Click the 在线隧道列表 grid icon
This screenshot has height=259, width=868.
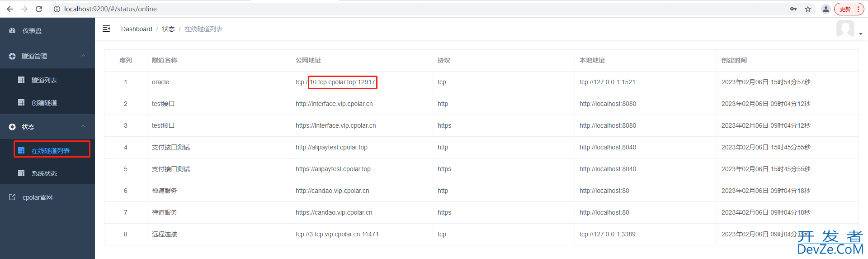tap(21, 150)
